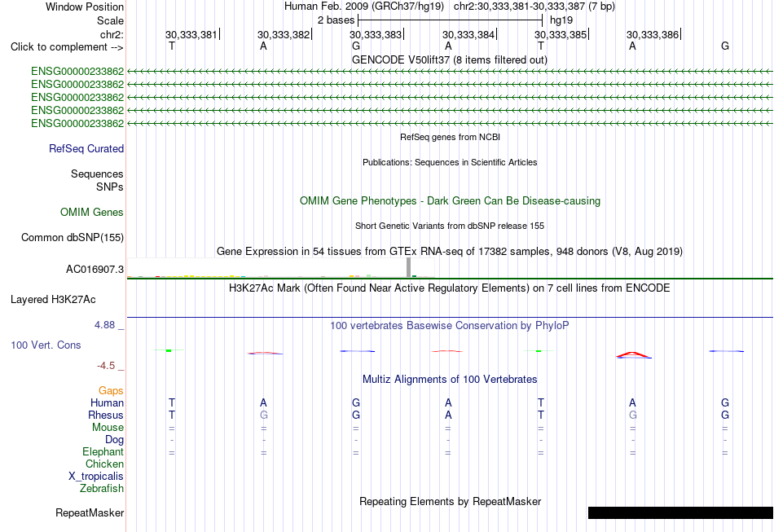
Task: Click the 'RefSeq genes from NCBI' title
Action: pyautogui.click(x=450, y=137)
